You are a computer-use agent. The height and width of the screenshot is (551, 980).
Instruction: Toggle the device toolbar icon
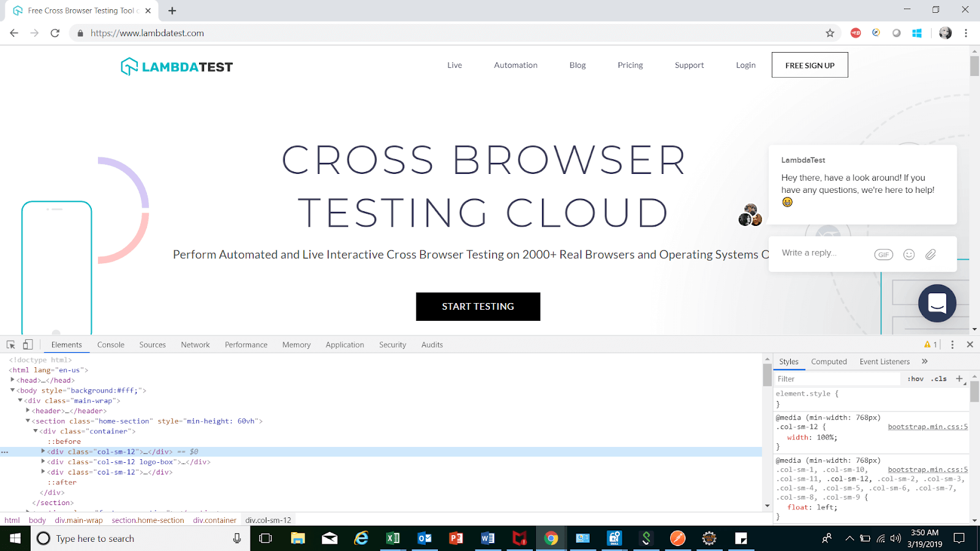tap(28, 345)
